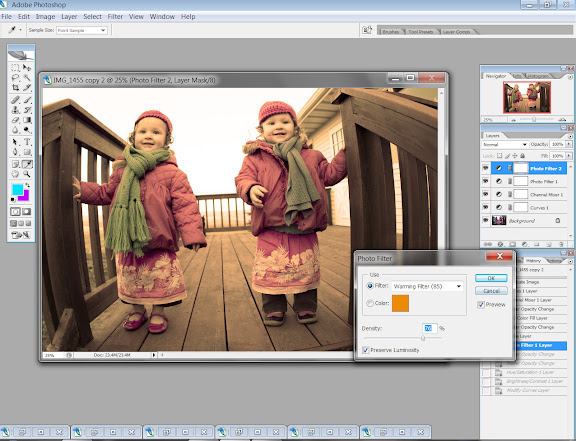Select the Lasso tool
This screenshot has height=441, width=576.
[x=15, y=78]
